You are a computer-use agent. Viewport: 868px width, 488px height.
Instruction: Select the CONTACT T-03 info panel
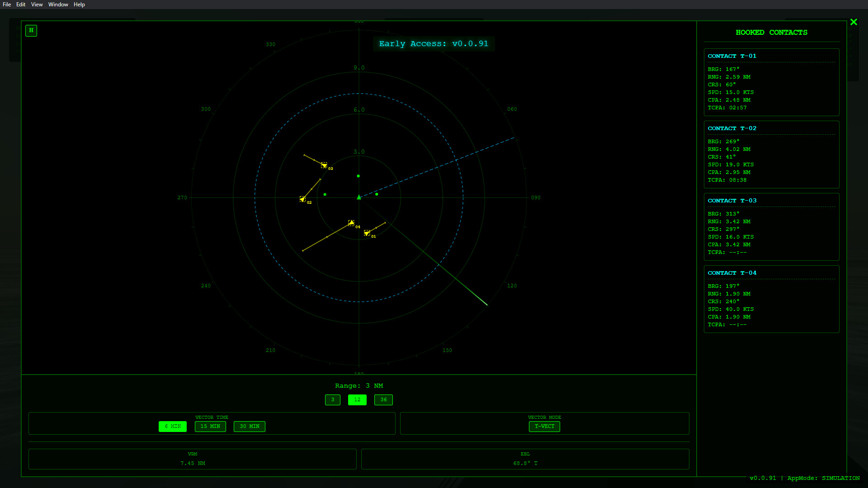(771, 226)
